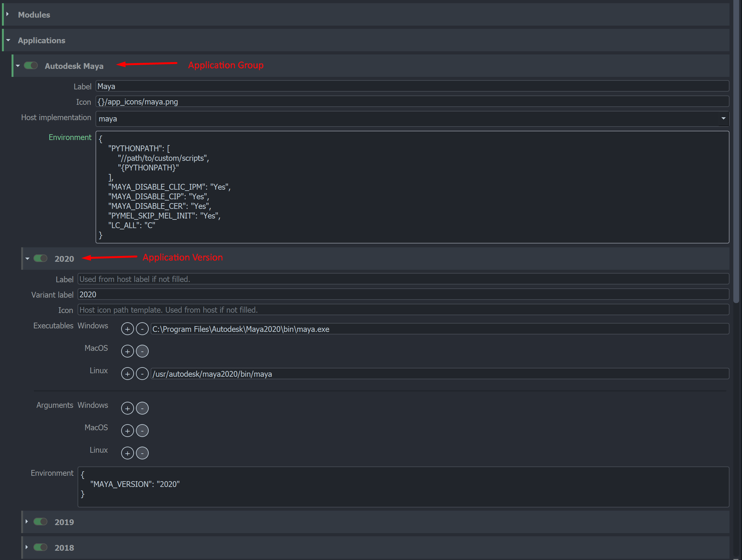Expand the 2019 version settings
The width and height of the screenshot is (742, 560).
click(x=27, y=522)
